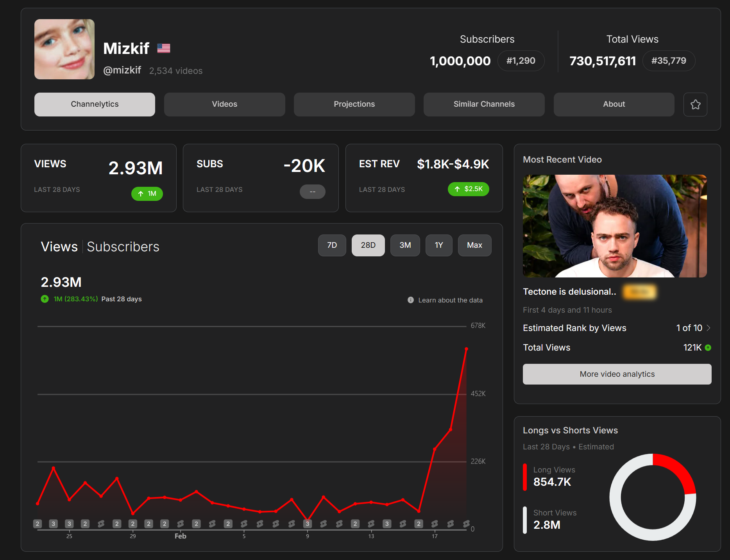
Task: Switch chart range to 1Y
Action: [x=439, y=245]
